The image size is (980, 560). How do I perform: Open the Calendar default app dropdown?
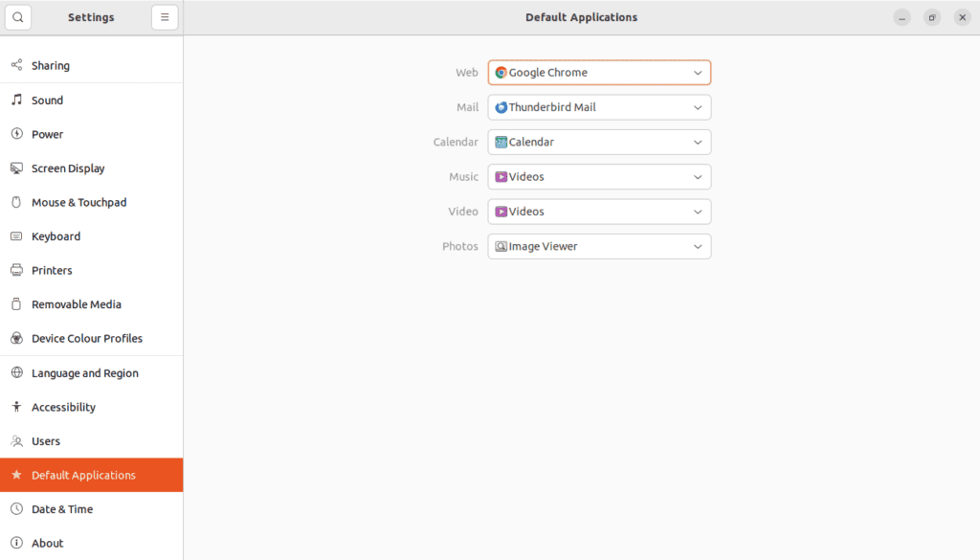coord(598,142)
